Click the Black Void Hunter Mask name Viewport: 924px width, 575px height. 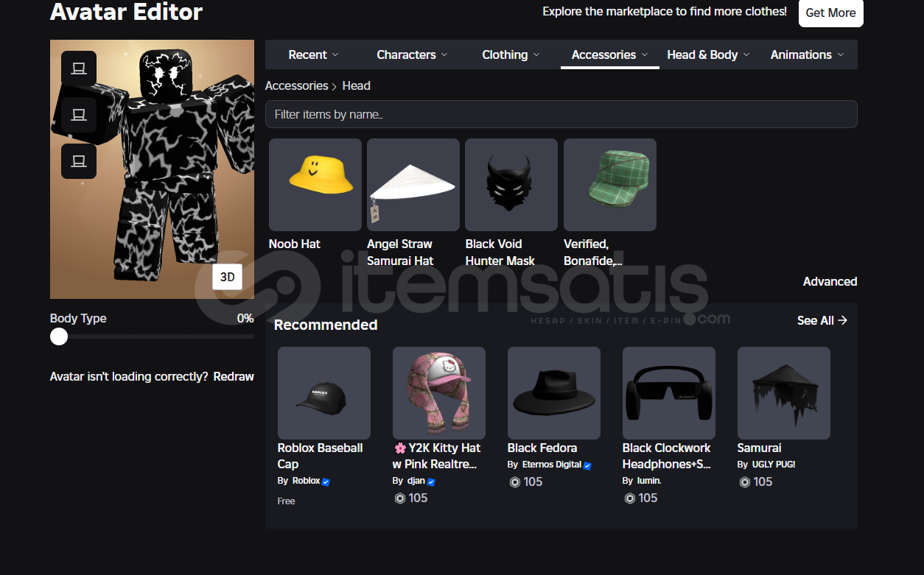500,253
